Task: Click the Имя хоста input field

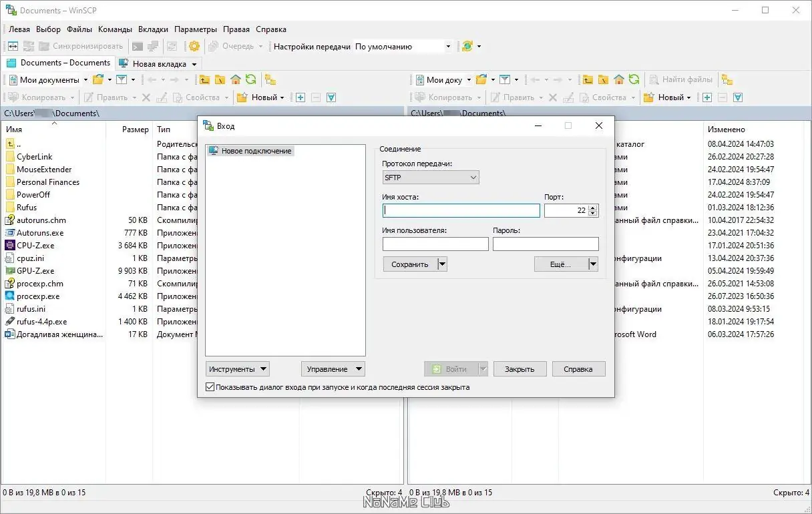Action: [461, 210]
